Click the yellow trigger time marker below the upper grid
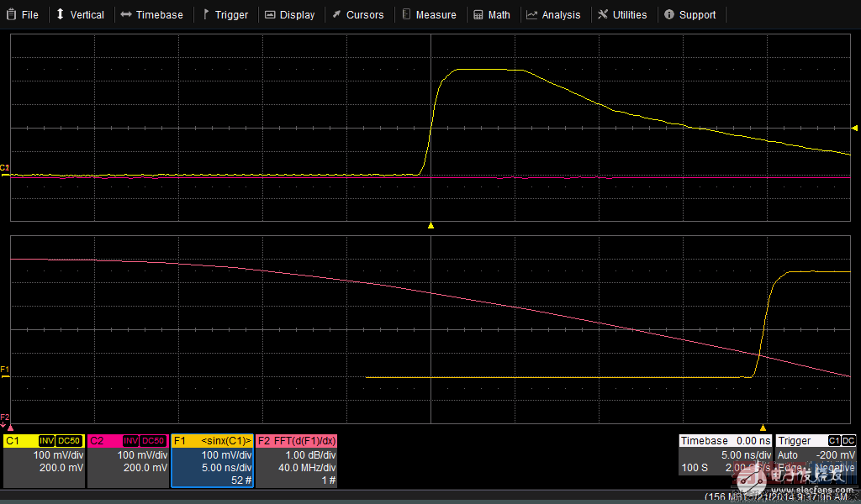The height and width of the screenshot is (504, 861). tap(431, 225)
